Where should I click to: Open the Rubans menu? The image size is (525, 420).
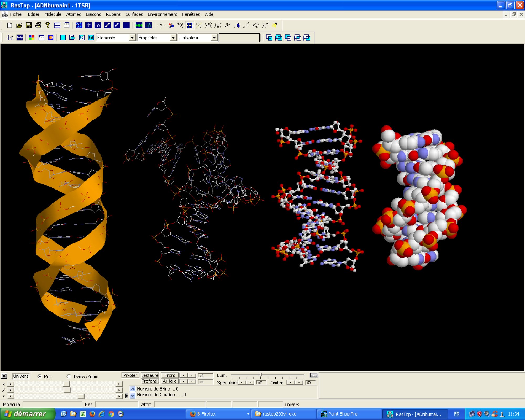coord(113,14)
